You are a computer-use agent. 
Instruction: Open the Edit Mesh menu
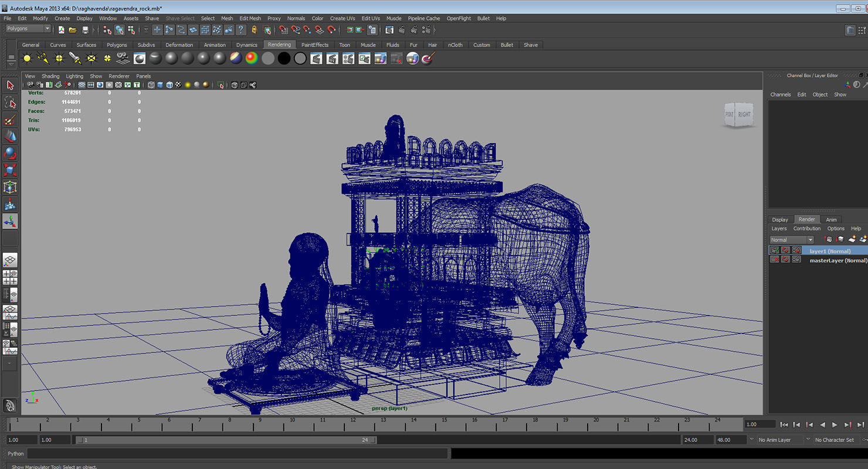click(x=250, y=18)
